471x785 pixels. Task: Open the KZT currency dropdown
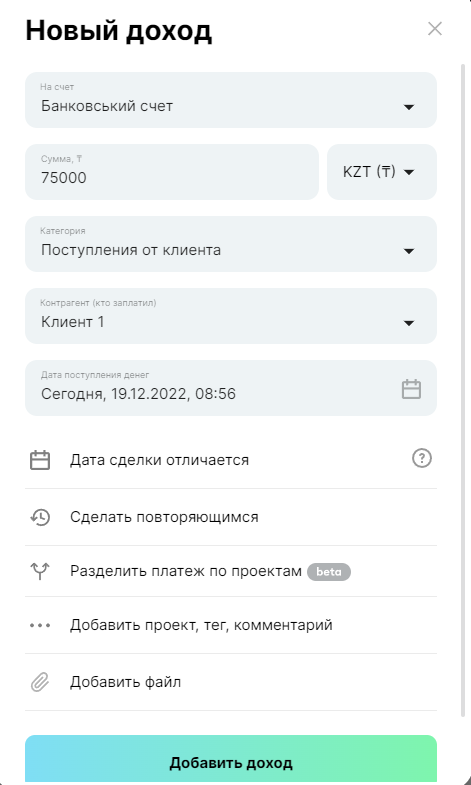(382, 172)
